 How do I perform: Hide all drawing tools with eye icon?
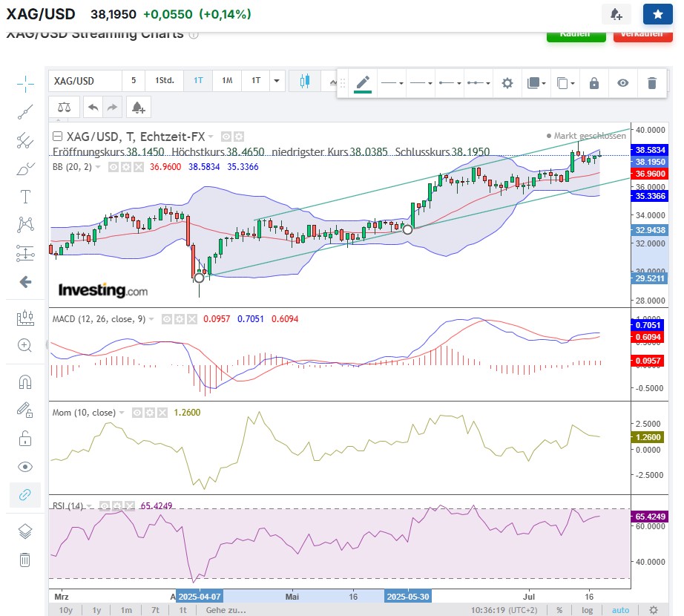point(25,467)
